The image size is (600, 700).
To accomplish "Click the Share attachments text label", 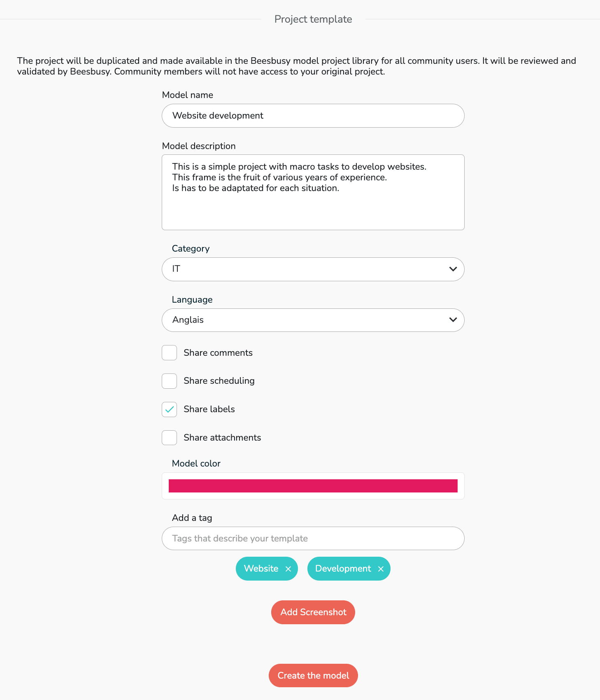I will coord(222,438).
